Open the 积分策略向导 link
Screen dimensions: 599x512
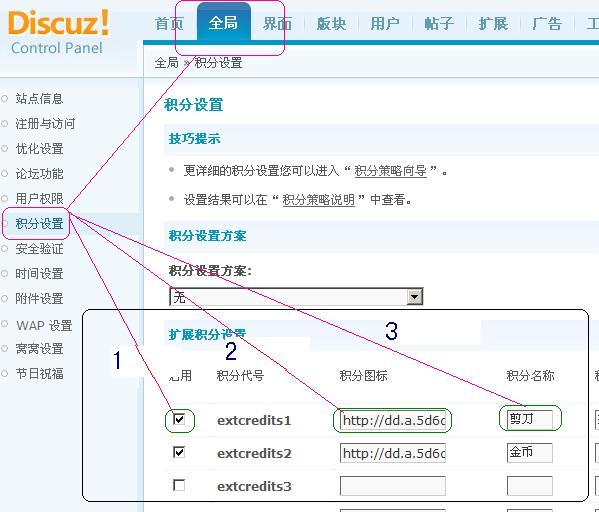coord(390,170)
